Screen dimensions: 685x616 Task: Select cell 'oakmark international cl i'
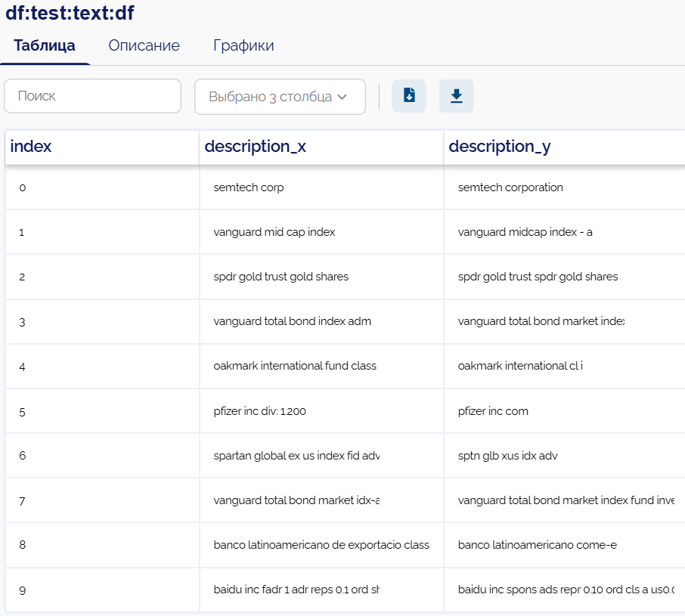[x=565, y=367]
